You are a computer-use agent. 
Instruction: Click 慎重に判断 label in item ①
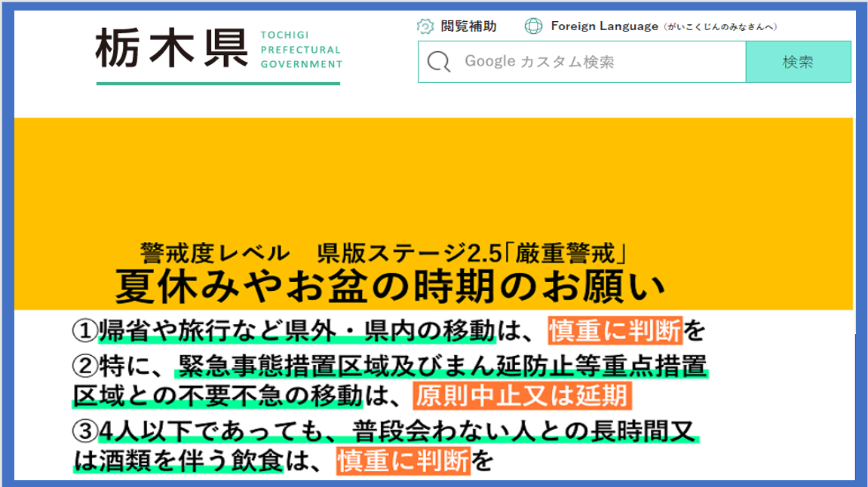click(615, 329)
